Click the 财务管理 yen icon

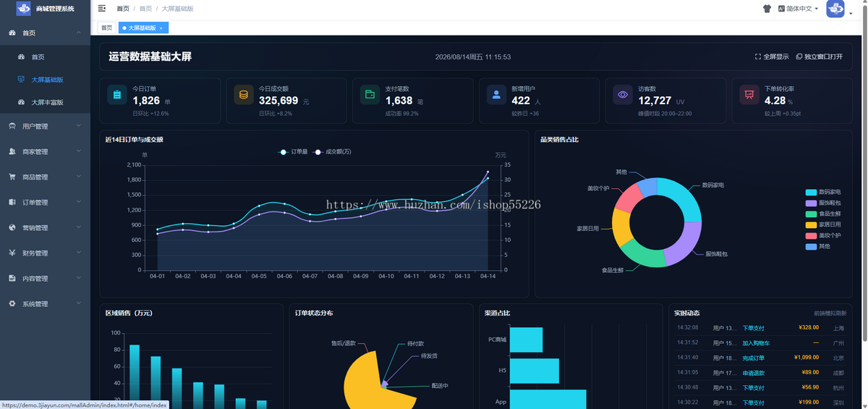tap(12, 253)
